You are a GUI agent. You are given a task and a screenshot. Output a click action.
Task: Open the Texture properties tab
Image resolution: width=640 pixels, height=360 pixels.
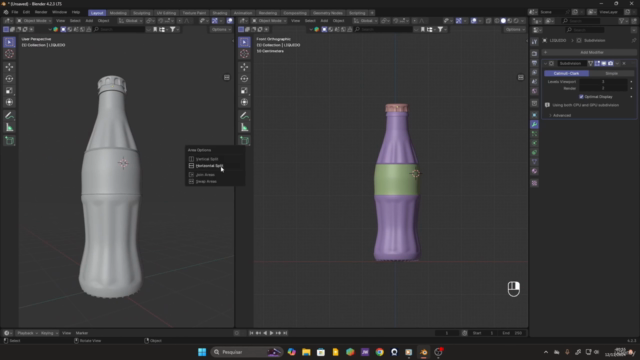[534, 183]
